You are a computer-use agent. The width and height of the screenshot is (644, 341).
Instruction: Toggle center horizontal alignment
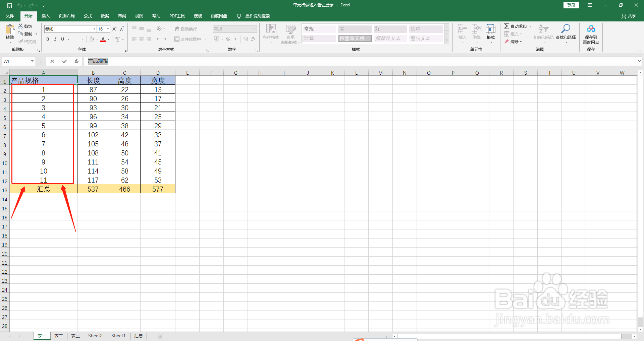click(142, 39)
